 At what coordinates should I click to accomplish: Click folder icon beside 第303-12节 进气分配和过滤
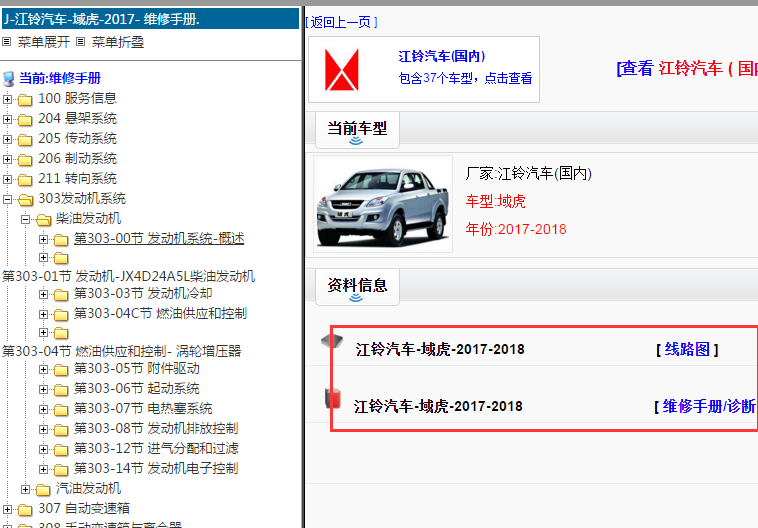[x=61, y=450]
